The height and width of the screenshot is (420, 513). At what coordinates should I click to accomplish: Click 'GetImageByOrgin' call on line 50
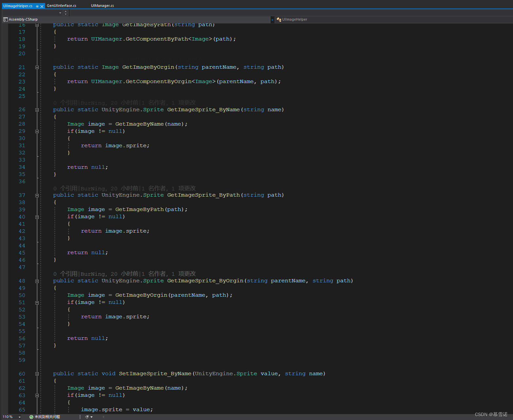click(141, 295)
